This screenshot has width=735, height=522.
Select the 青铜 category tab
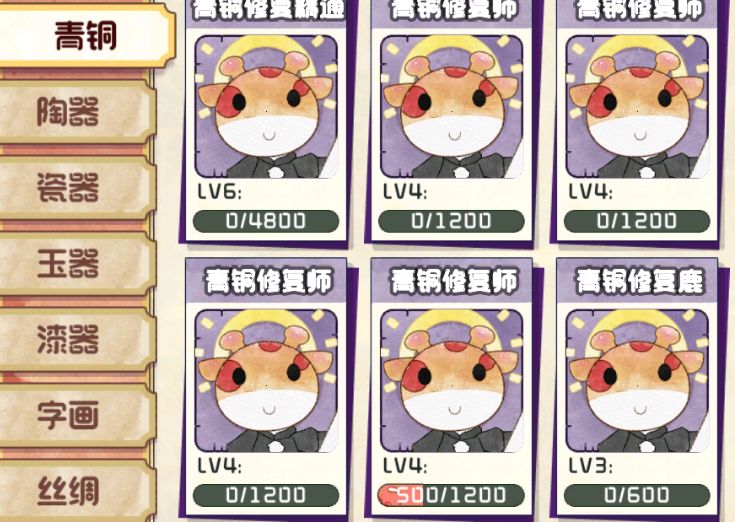click(86, 36)
